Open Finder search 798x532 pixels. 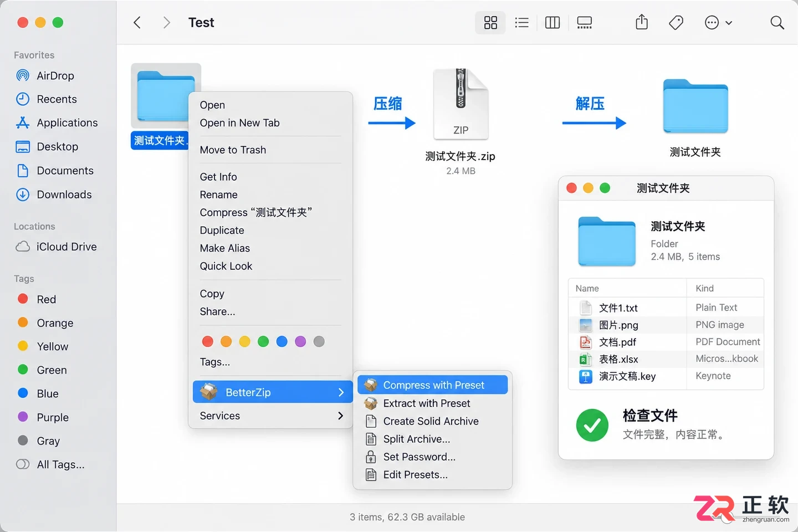[777, 23]
